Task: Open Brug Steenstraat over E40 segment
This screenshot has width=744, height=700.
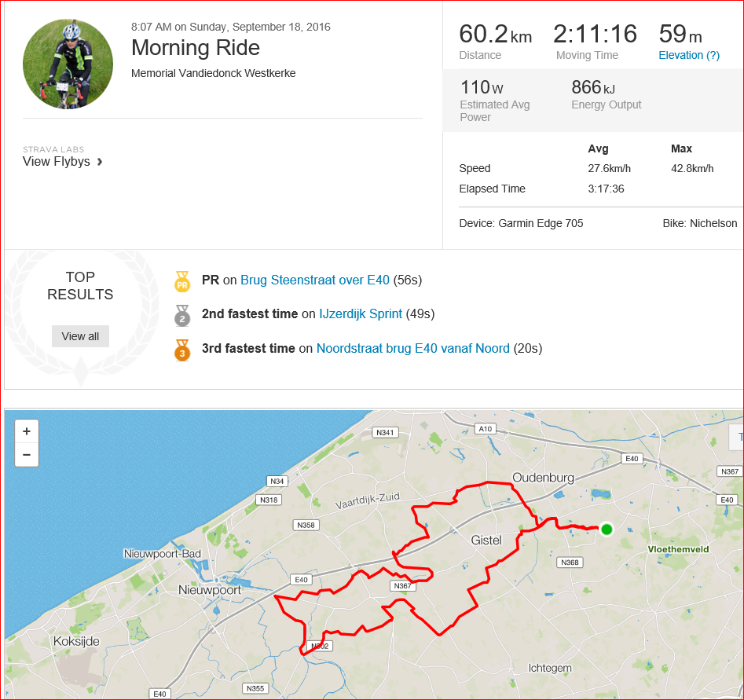Action: tap(314, 280)
